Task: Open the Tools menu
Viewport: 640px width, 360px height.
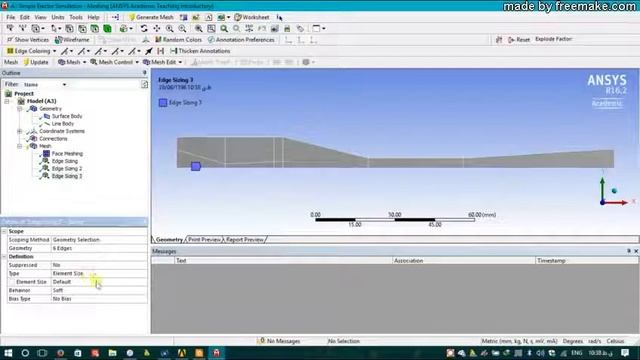Action: point(76,17)
